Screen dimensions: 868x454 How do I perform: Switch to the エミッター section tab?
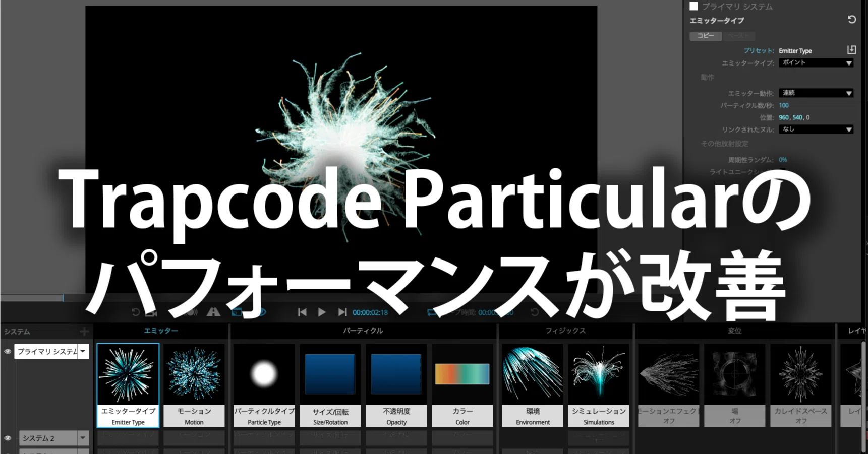[x=161, y=331]
